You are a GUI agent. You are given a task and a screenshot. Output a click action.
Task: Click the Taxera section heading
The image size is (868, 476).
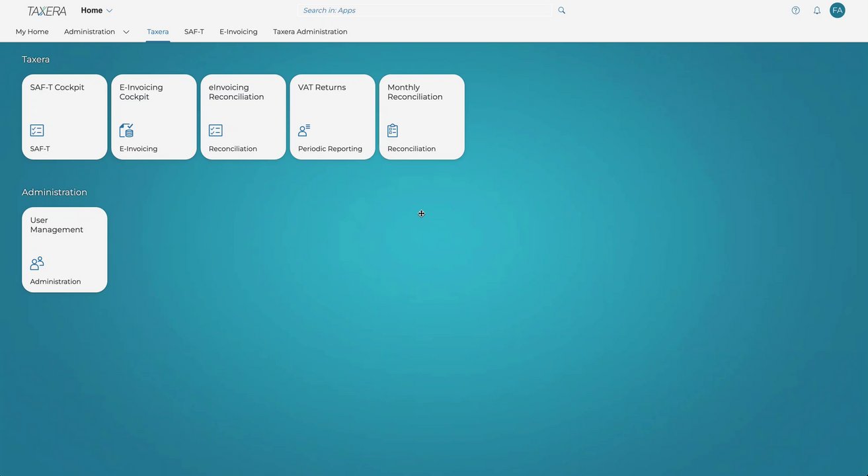click(x=36, y=59)
